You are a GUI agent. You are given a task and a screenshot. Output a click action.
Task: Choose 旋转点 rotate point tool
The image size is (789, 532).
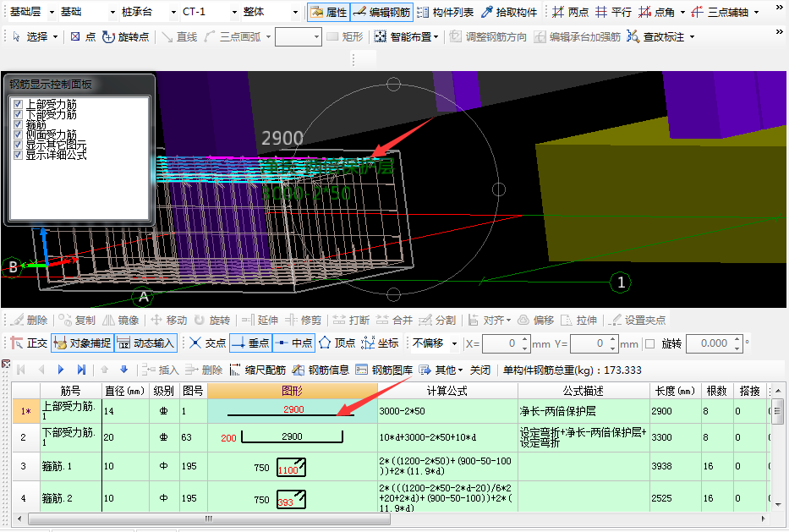(125, 36)
